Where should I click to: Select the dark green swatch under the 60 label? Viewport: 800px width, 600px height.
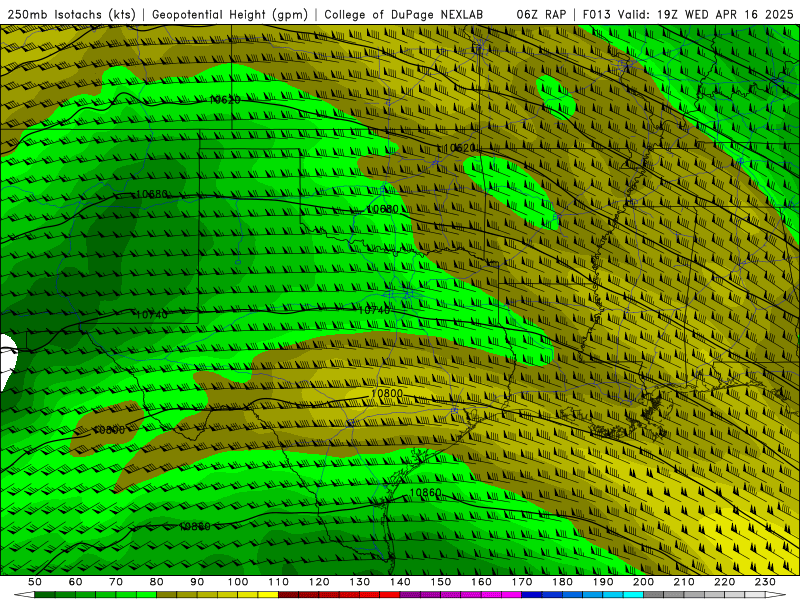click(86, 595)
